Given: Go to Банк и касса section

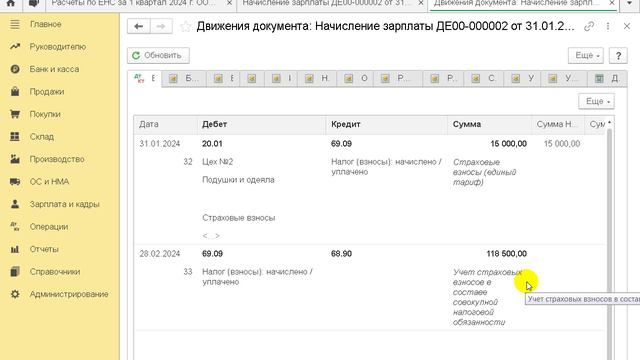Looking at the screenshot, I should (x=54, y=69).
